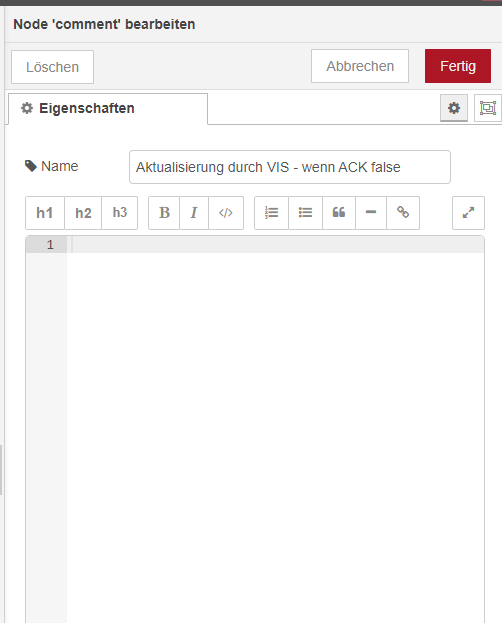This screenshot has height=623, width=502.
Task: Open node properties gear icon at right
Action: pyautogui.click(x=454, y=108)
